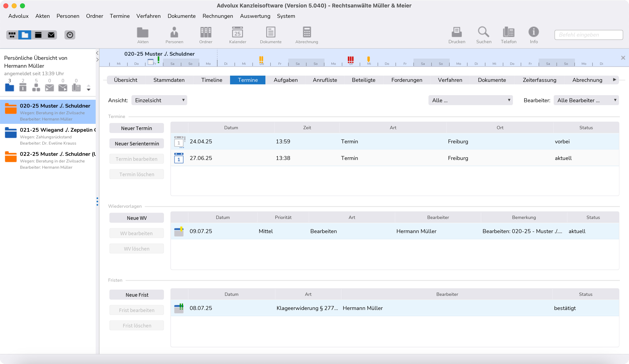Open the Auswertung menu
The width and height of the screenshot is (629, 364).
click(x=255, y=16)
